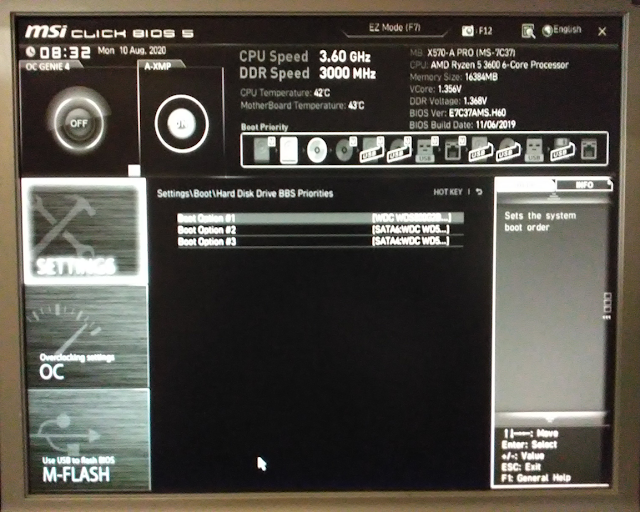This screenshot has height=512, width=640.
Task: Select the UEFI USB CD/DVD boot icon
Action: tap(399, 150)
